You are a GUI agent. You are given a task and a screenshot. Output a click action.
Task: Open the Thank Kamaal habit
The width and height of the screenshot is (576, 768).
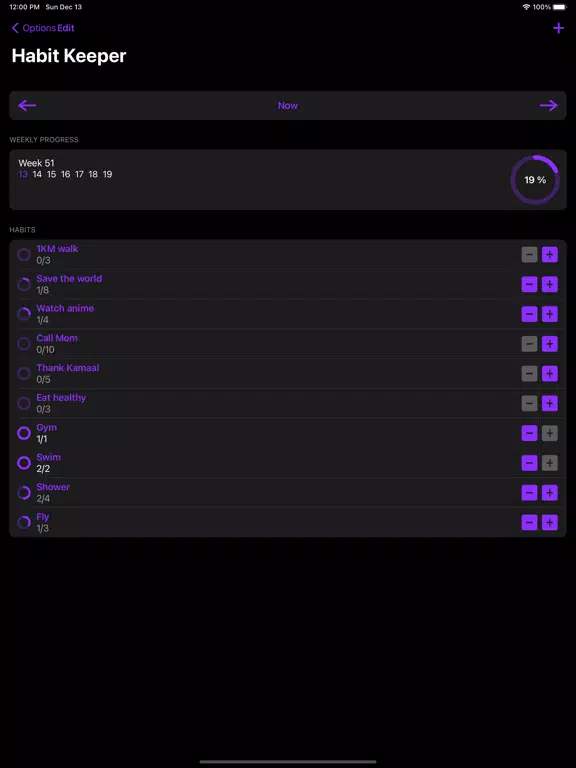tap(68, 368)
